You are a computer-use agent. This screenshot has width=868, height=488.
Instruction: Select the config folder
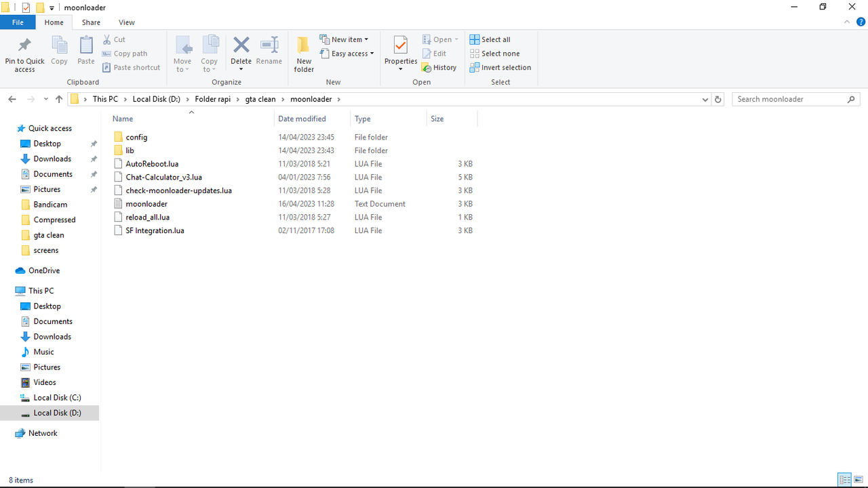click(x=136, y=137)
